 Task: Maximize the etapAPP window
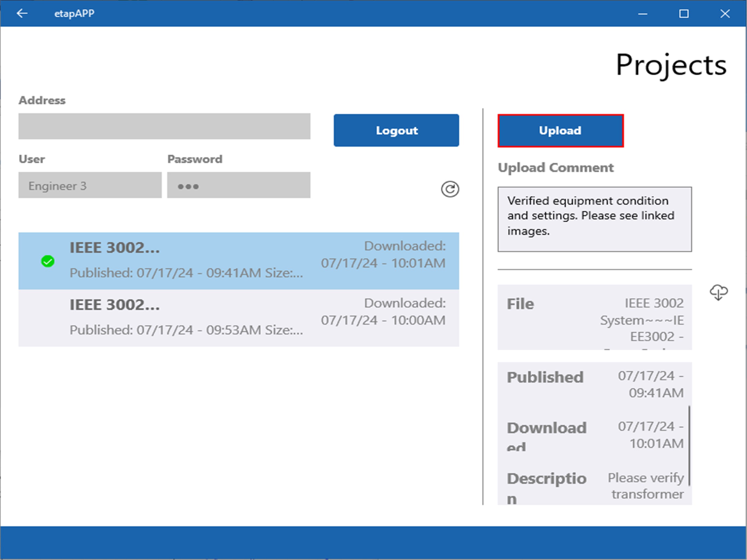coord(684,14)
